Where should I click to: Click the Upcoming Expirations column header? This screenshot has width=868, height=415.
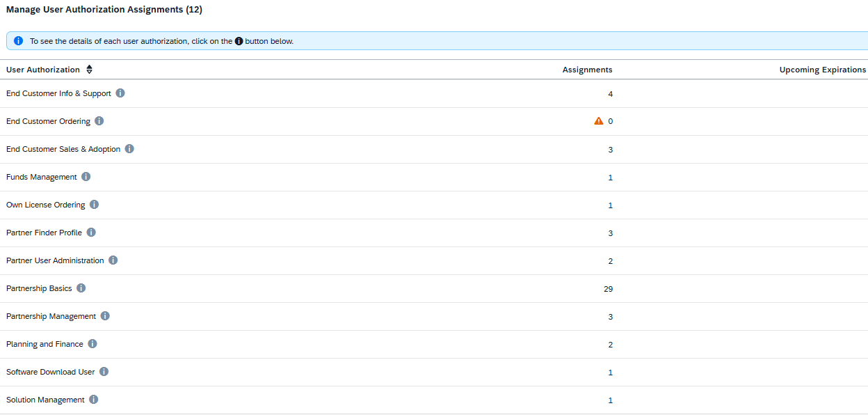click(x=822, y=70)
